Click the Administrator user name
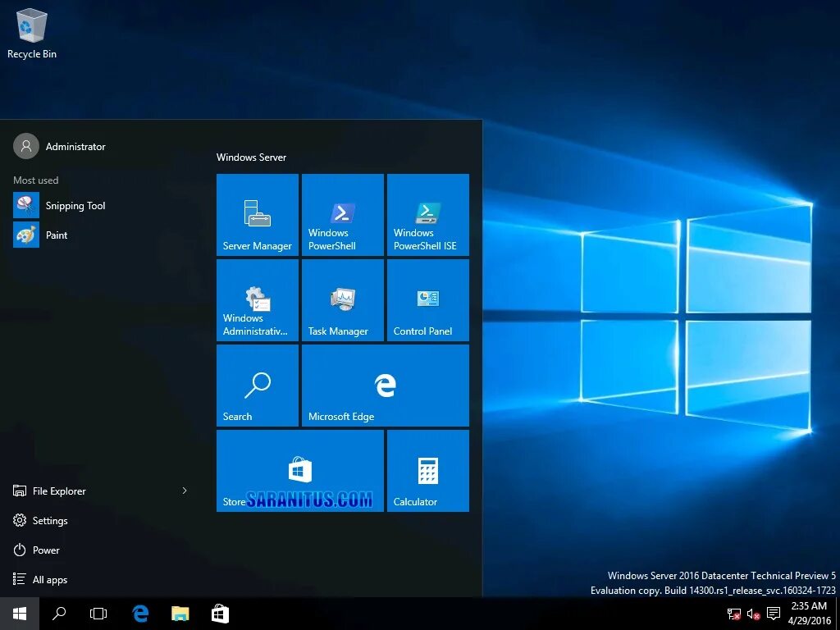The width and height of the screenshot is (840, 630). pos(75,146)
